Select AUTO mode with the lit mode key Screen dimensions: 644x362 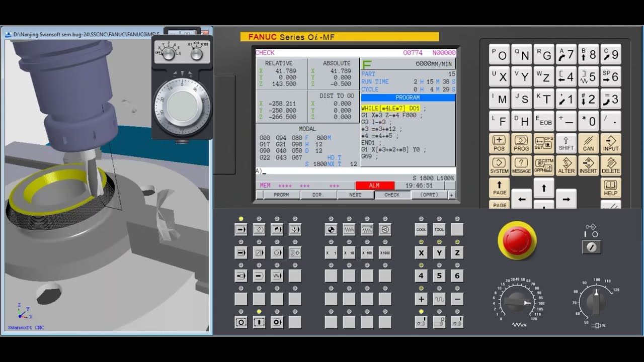click(x=241, y=230)
